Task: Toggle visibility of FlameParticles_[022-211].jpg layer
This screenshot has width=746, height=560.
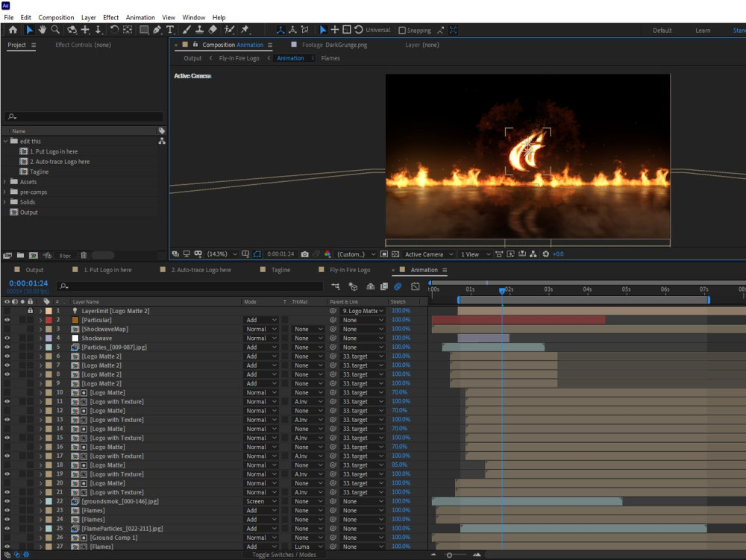Action: [x=7, y=528]
